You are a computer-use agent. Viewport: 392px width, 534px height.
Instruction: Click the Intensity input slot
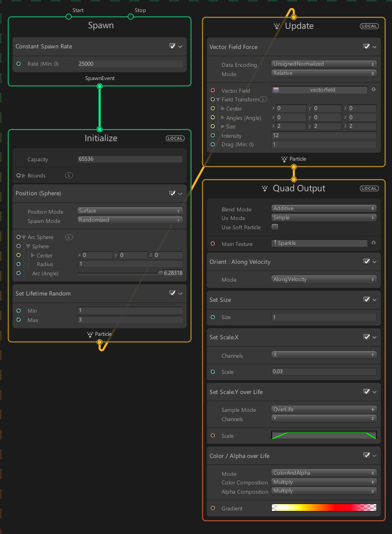coord(212,135)
